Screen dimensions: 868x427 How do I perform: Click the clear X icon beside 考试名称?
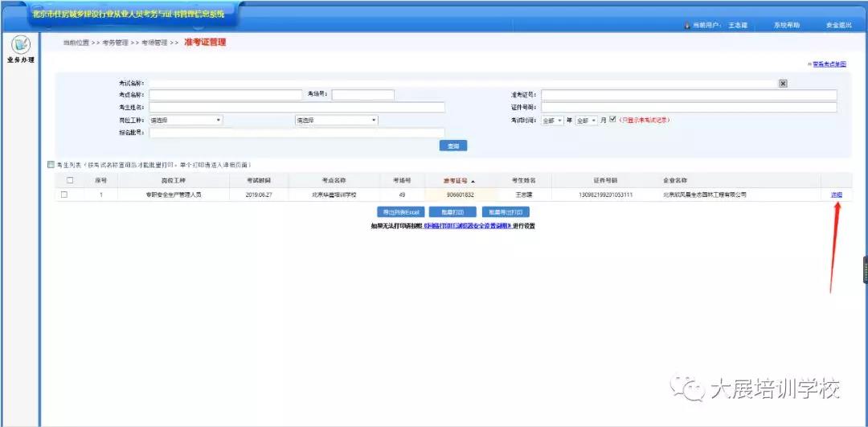[x=783, y=83]
